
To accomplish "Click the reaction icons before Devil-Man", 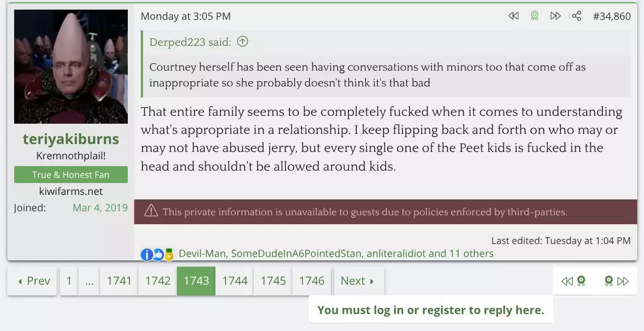I will point(157,254).
